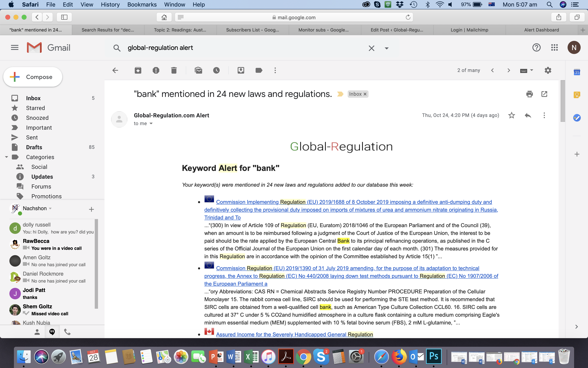Open the Safari History menu
588x368 pixels.
(110, 4)
